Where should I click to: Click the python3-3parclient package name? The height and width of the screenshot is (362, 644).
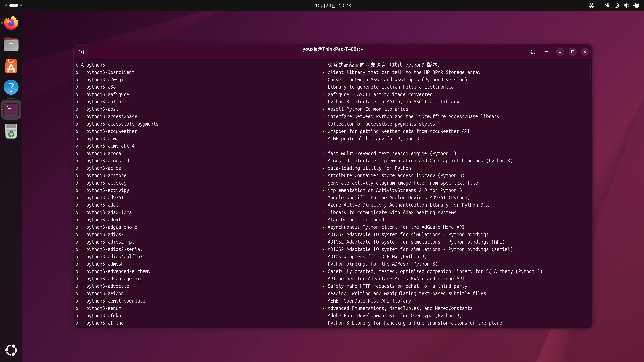(x=110, y=72)
